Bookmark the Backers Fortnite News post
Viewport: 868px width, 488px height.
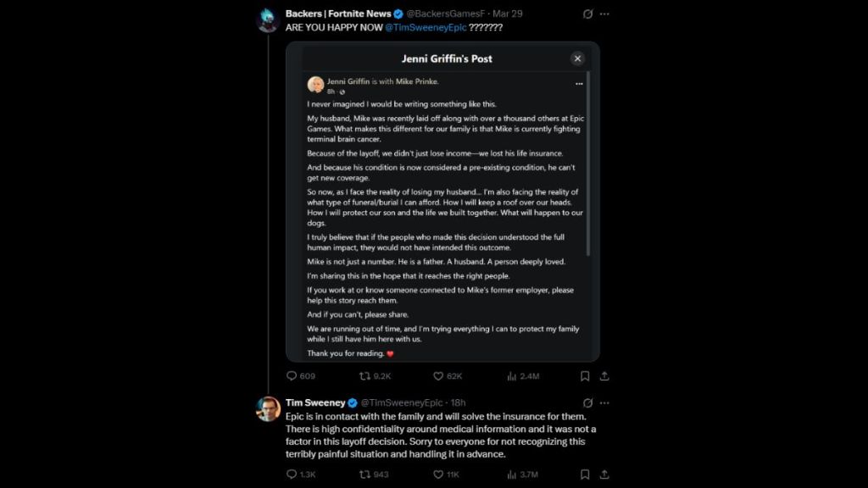click(585, 376)
